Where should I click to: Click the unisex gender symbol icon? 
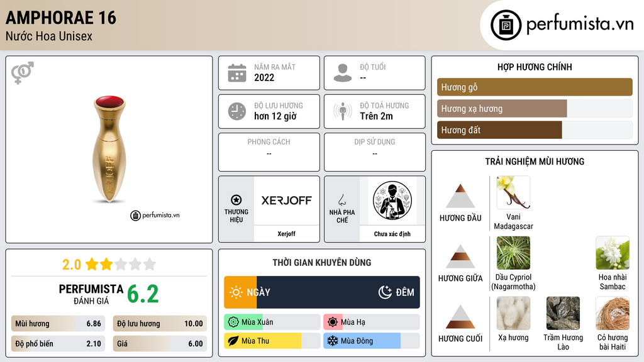23,73
